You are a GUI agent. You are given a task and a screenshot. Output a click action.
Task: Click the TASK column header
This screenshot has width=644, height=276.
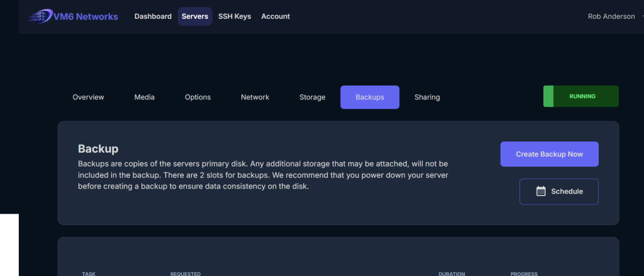point(89,273)
